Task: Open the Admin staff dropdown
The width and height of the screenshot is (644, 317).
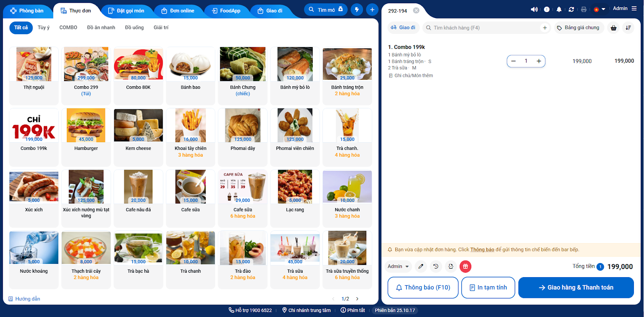Action: coord(398,266)
